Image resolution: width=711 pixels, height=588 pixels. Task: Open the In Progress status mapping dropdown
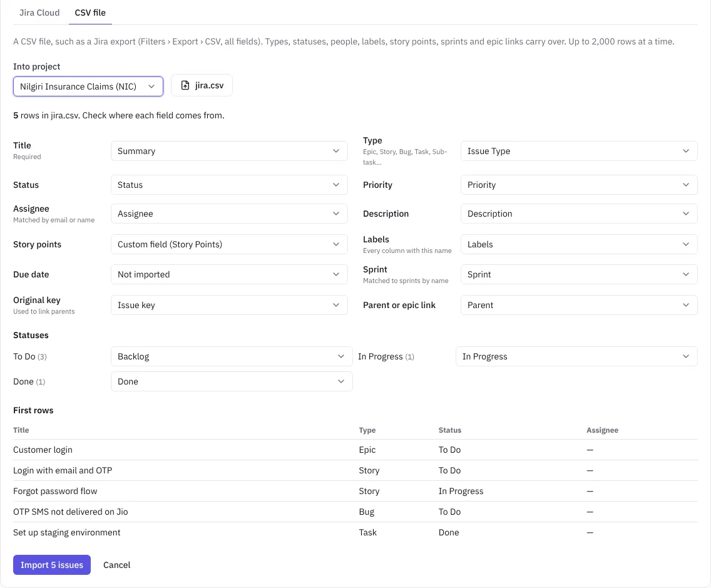576,356
